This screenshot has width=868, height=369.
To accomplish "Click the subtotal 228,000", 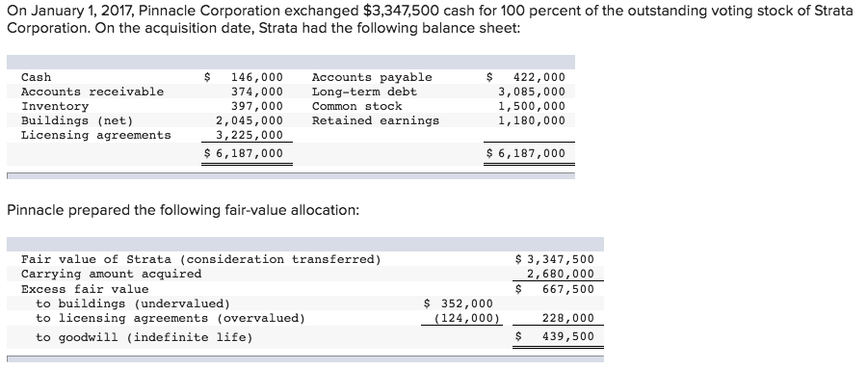I will coord(568,318).
